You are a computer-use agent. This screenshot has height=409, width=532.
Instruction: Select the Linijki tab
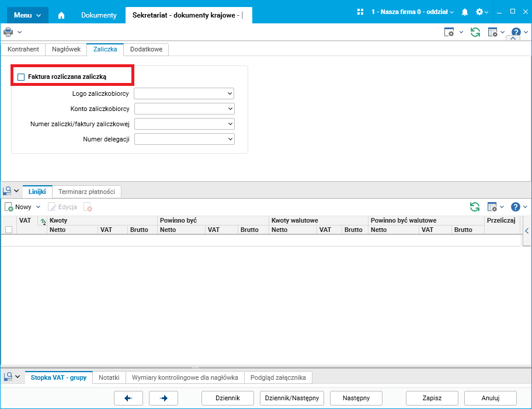37,192
